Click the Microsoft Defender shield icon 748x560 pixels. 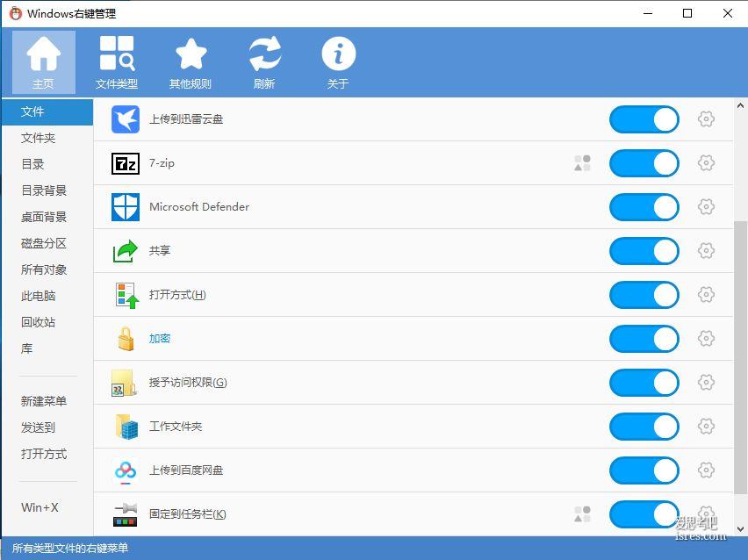click(x=126, y=207)
